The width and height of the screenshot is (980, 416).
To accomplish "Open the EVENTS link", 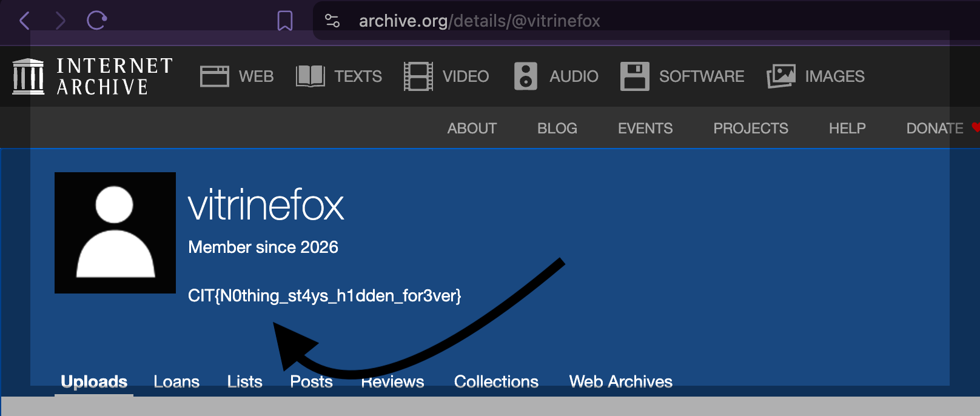I will tap(645, 129).
